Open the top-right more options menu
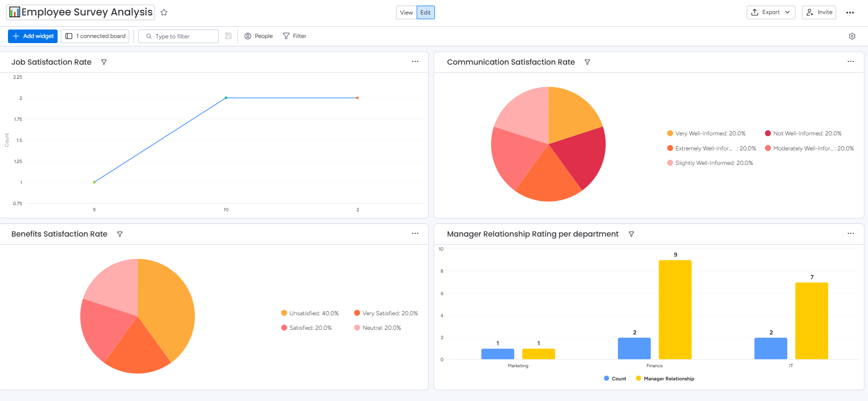868x401 pixels. coord(850,13)
